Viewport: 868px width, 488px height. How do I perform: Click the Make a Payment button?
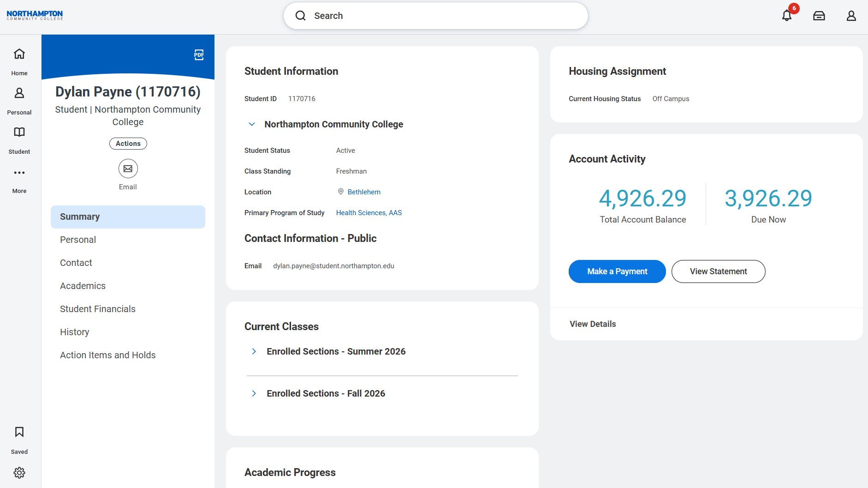click(x=617, y=271)
